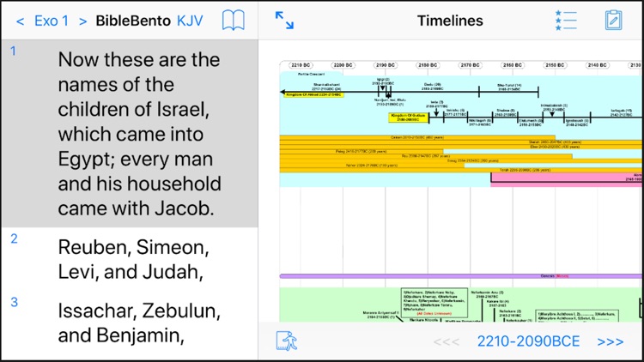Tap verse number 2

[14, 238]
